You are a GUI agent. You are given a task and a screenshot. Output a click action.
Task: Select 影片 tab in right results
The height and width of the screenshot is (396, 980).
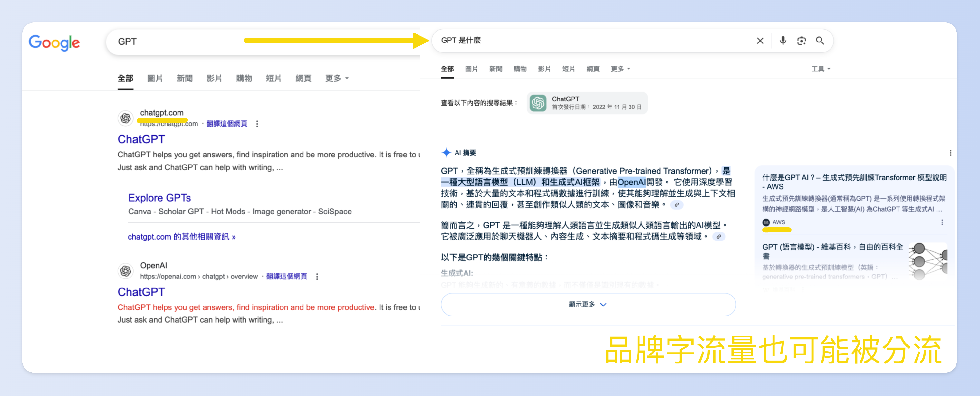click(x=544, y=69)
